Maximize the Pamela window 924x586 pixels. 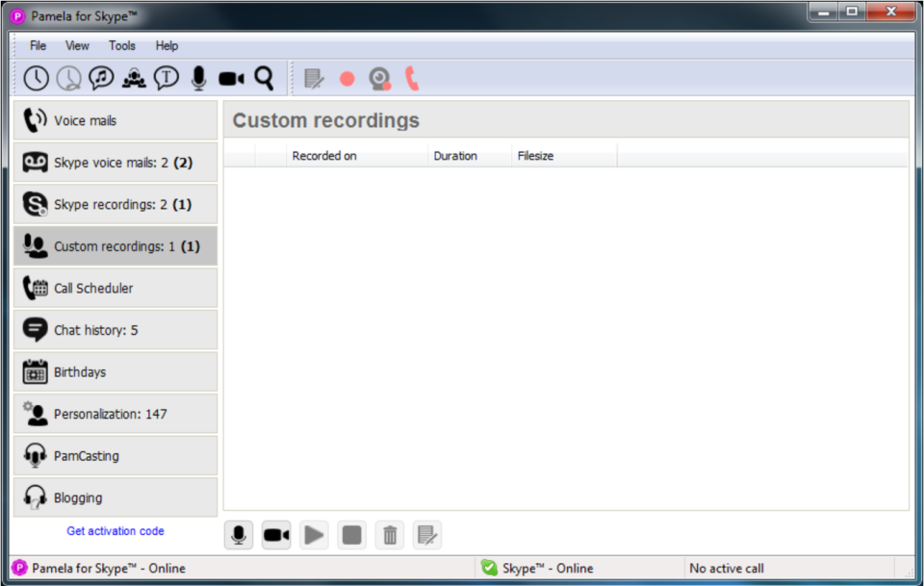tap(852, 12)
